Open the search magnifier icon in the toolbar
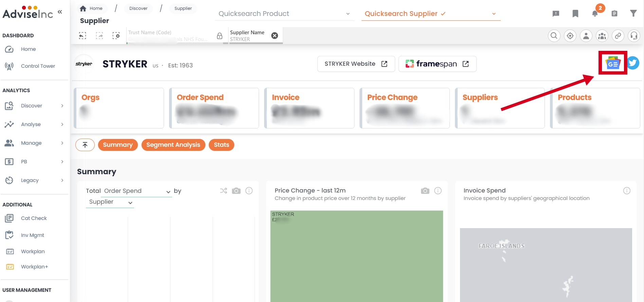The width and height of the screenshot is (644, 302). click(554, 36)
